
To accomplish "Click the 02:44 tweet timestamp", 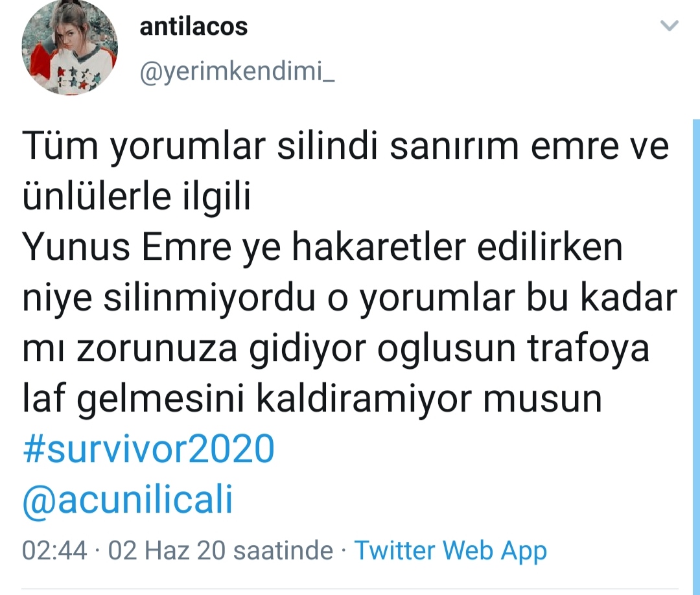I will click(x=54, y=550).
